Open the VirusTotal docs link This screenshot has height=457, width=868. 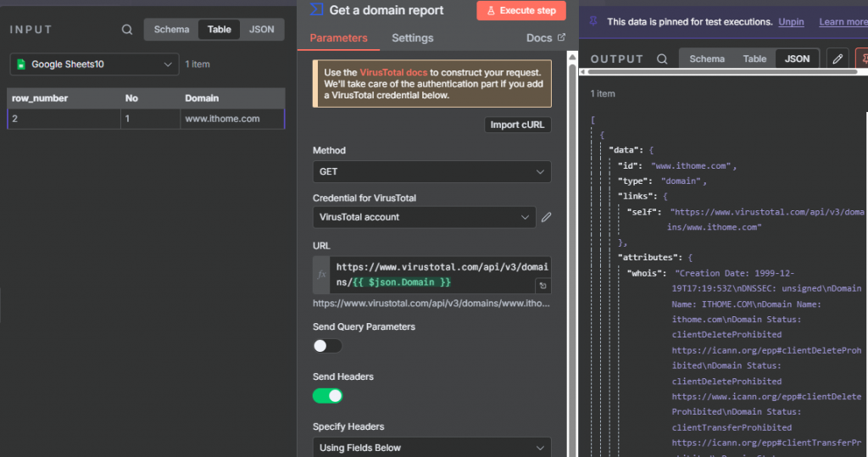point(393,73)
